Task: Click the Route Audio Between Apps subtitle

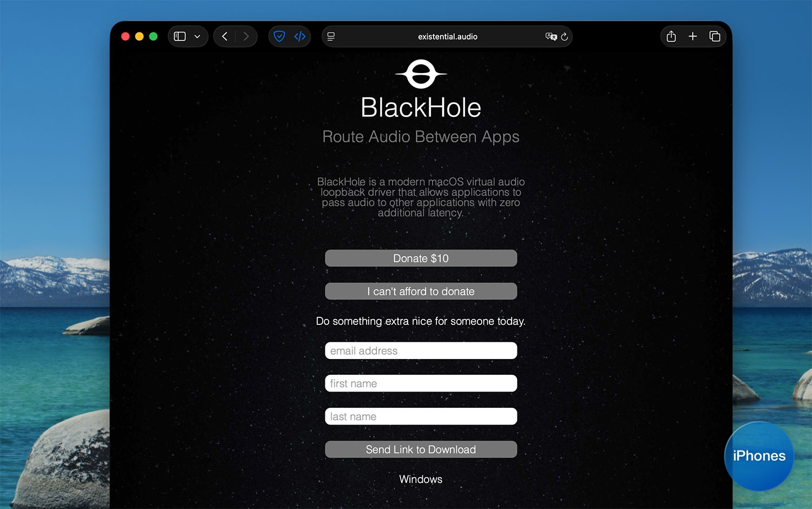Action: pos(421,137)
